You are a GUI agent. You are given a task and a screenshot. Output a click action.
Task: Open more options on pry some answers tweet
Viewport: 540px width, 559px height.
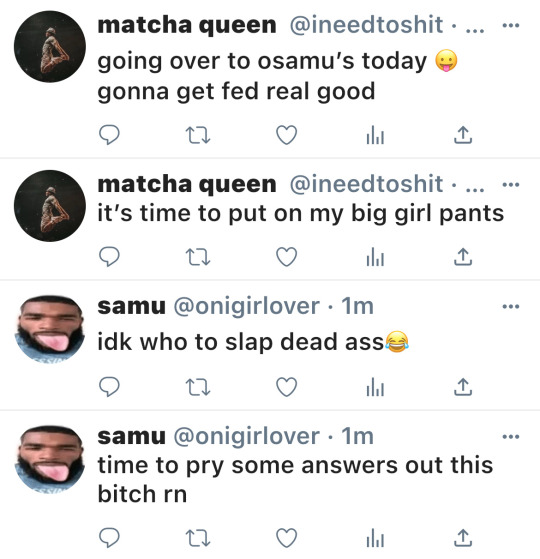pos(511,436)
